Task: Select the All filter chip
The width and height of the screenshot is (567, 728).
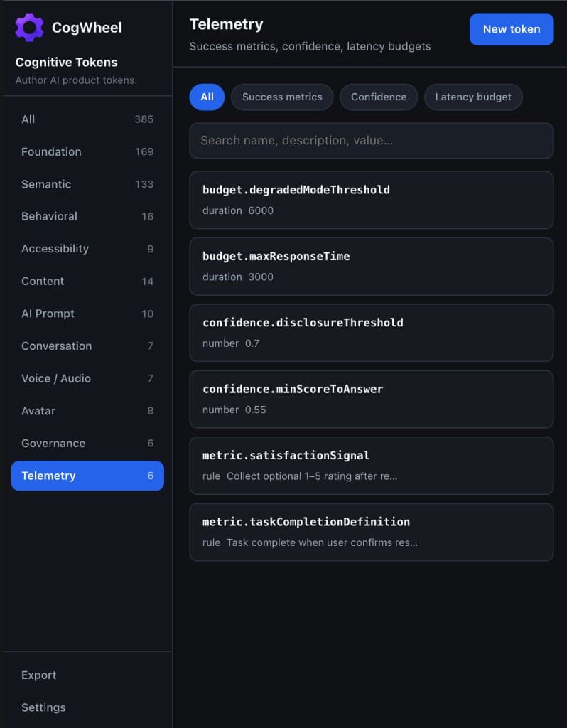Action: [207, 97]
